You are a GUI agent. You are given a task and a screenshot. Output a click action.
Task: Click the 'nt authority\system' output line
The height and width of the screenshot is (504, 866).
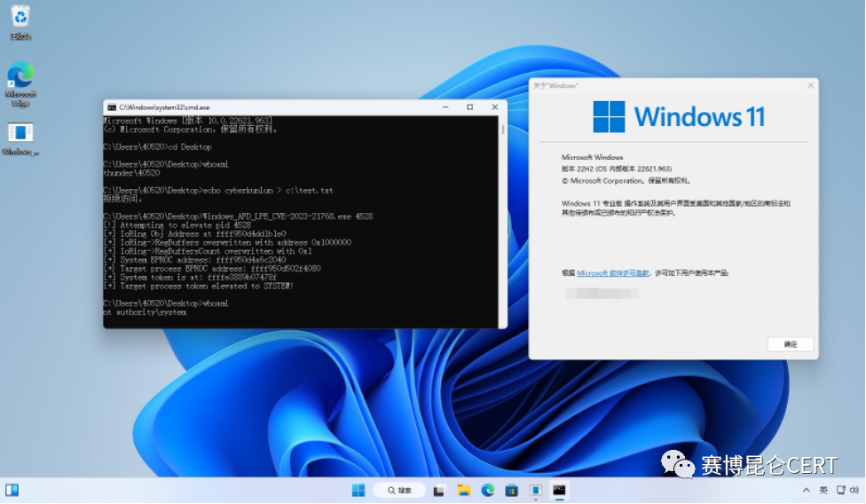pyautogui.click(x=145, y=312)
